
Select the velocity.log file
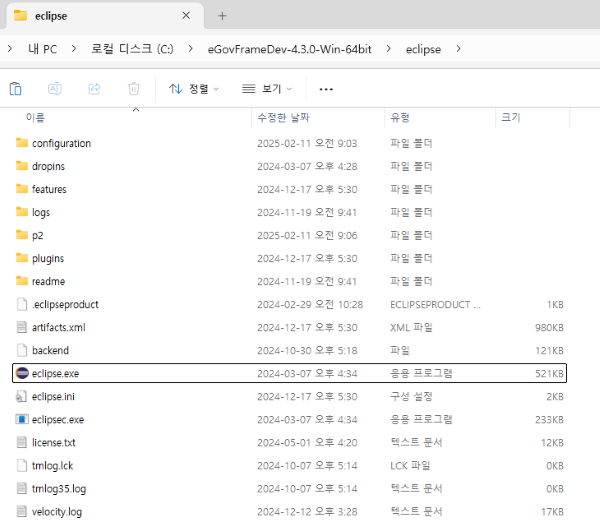(x=56, y=511)
